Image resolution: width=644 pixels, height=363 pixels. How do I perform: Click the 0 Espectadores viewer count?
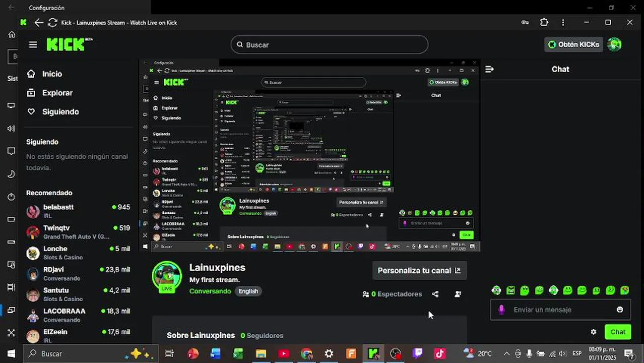pos(392,294)
